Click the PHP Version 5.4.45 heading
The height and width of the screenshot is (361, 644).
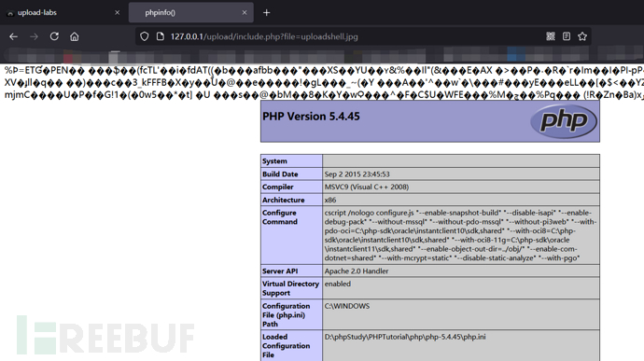[x=311, y=117]
